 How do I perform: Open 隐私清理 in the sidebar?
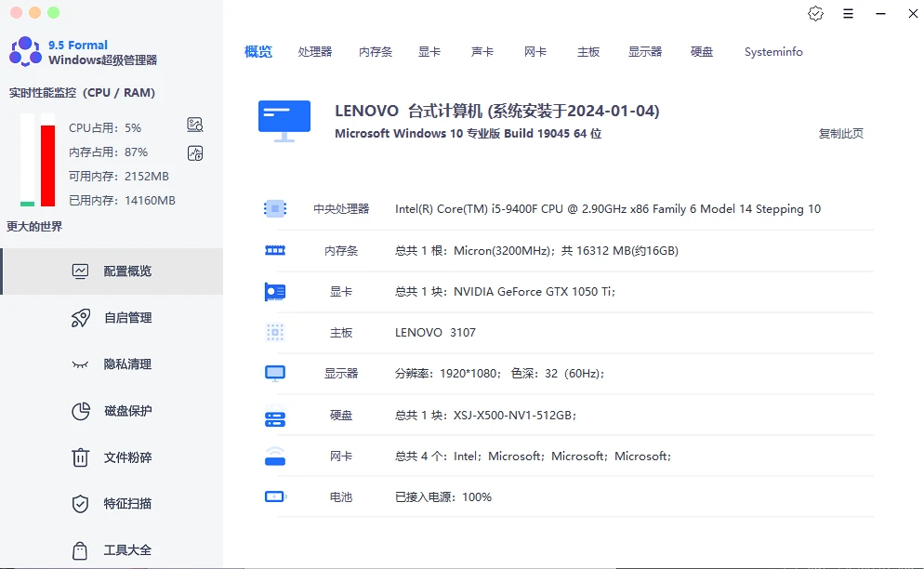(x=112, y=364)
